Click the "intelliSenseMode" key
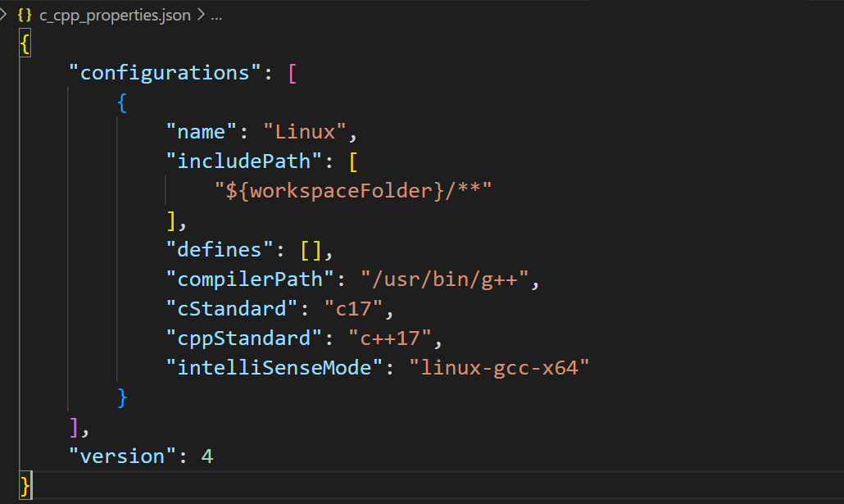The height and width of the screenshot is (504, 844). pyautogui.click(x=274, y=368)
